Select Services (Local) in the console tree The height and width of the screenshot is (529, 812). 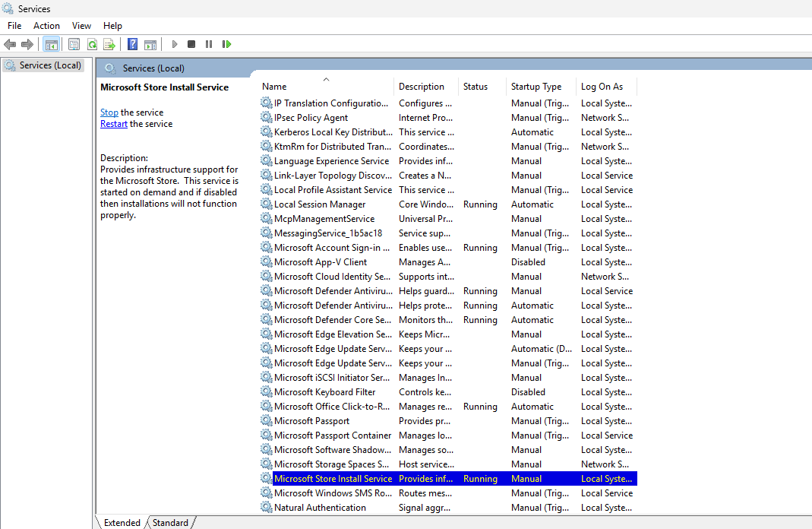(x=50, y=65)
